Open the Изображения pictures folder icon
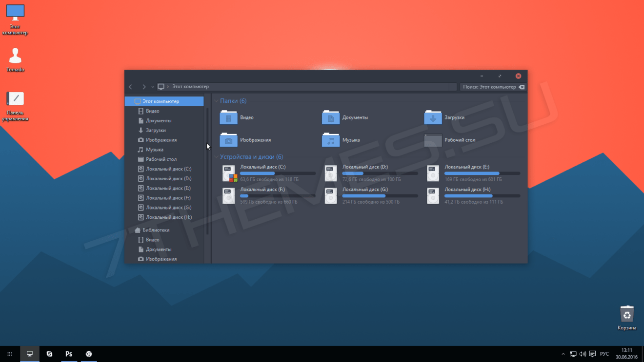This screenshot has width=644, height=362. click(228, 140)
